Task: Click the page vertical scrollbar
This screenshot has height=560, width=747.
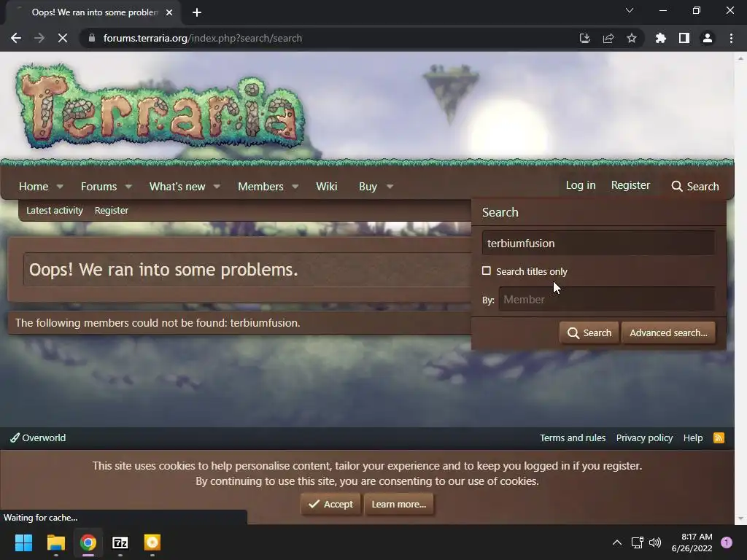Action: [740, 288]
